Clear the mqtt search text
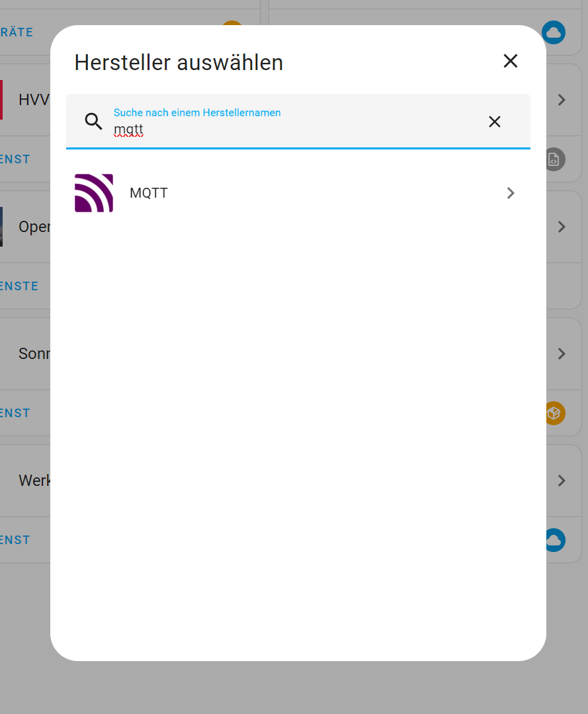 [495, 122]
